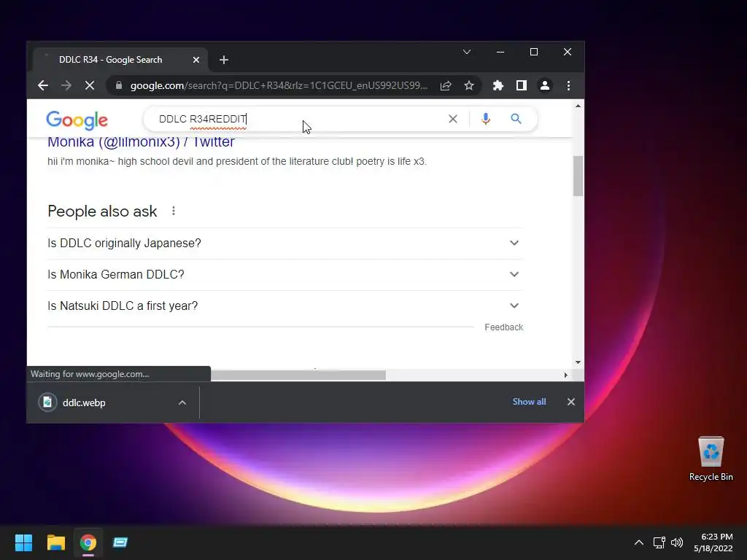Image resolution: width=747 pixels, height=560 pixels.
Task: Open the downloaded ddlc.webp file
Action: tap(83, 402)
